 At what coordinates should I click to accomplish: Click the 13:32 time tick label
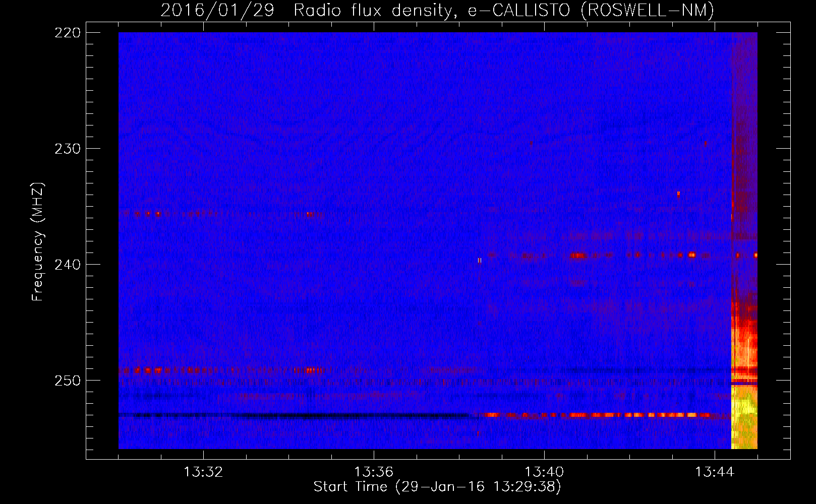click(203, 472)
